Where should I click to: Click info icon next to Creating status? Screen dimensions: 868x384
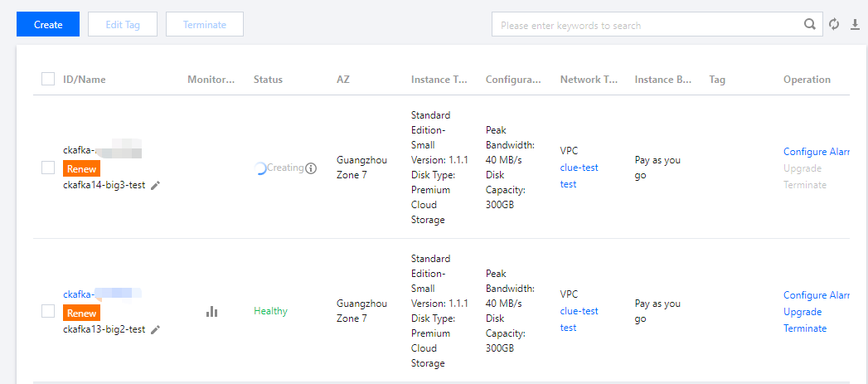[311, 168]
